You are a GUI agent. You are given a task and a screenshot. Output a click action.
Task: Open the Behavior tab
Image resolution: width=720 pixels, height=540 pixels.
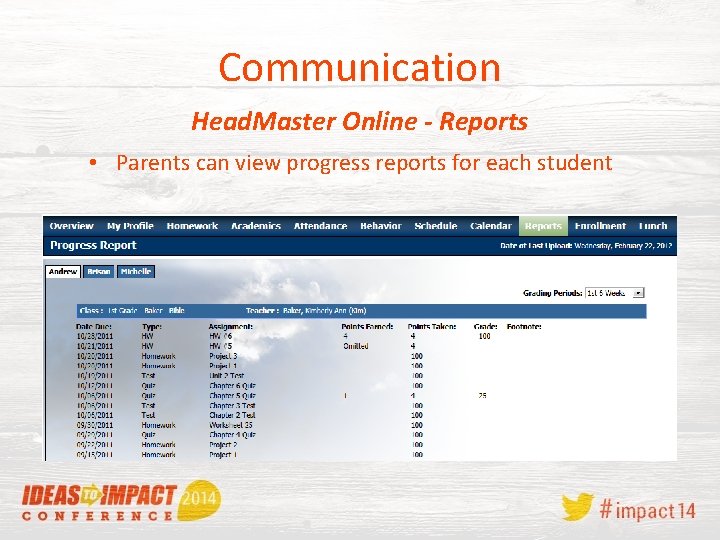point(381,226)
